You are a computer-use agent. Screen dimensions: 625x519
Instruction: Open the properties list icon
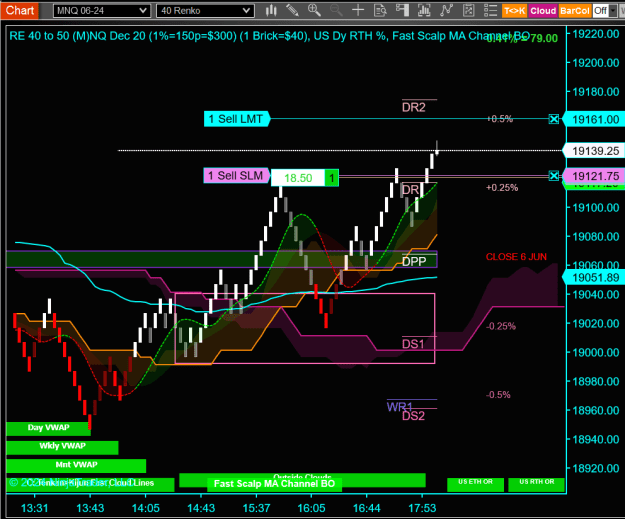[x=490, y=10]
